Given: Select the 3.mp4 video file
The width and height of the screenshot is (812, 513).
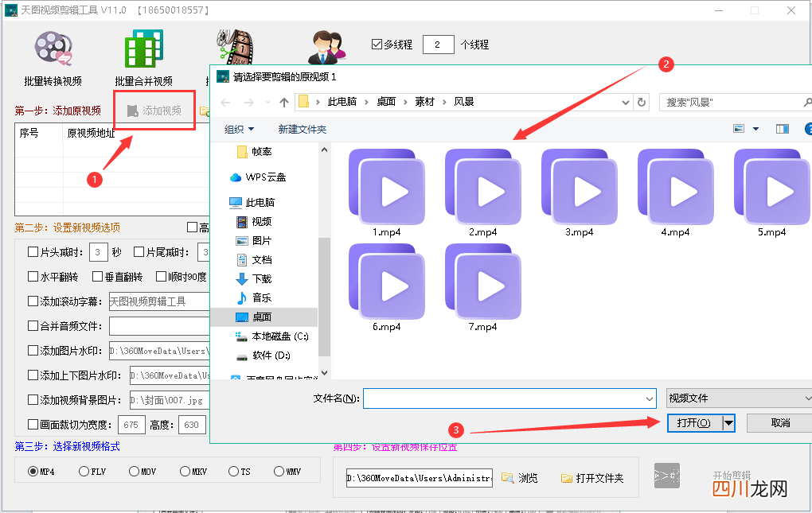Looking at the screenshot, I should tap(579, 193).
